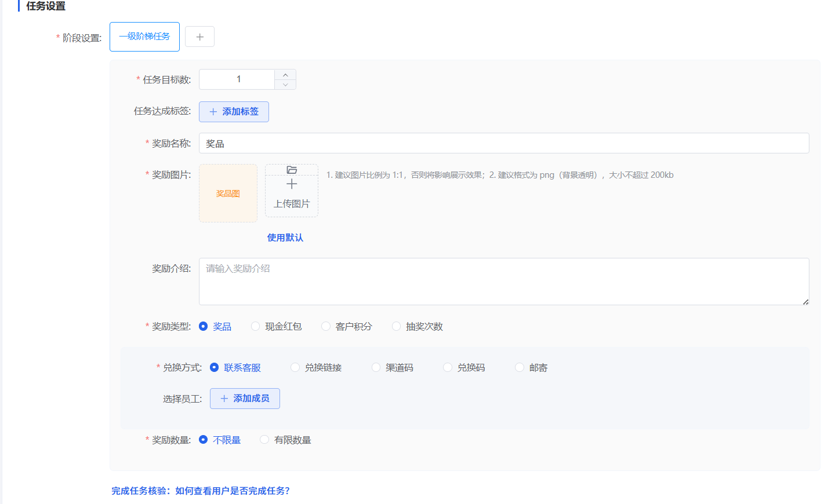This screenshot has width=835, height=504.
Task: Click the 添加成员 button
Action: coord(245,399)
